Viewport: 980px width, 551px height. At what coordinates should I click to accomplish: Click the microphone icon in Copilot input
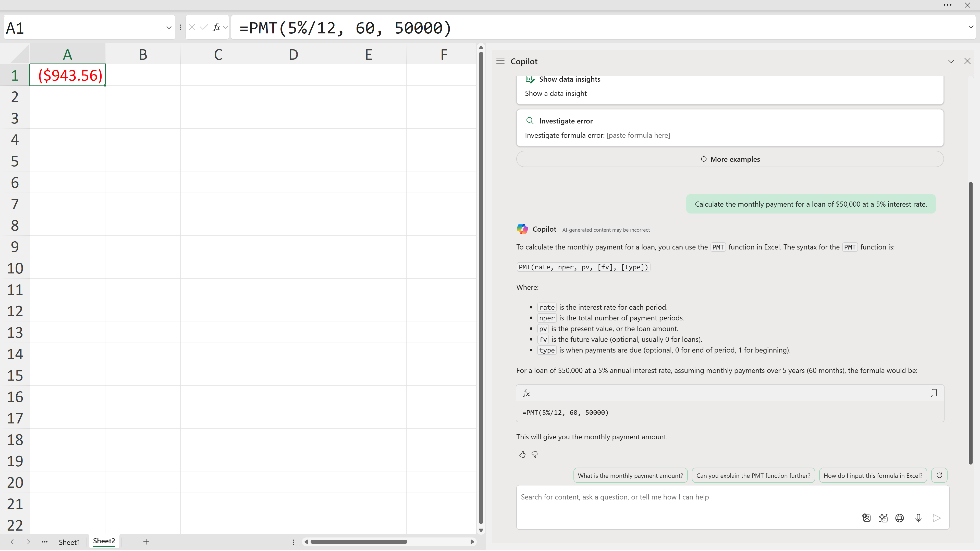coord(918,518)
